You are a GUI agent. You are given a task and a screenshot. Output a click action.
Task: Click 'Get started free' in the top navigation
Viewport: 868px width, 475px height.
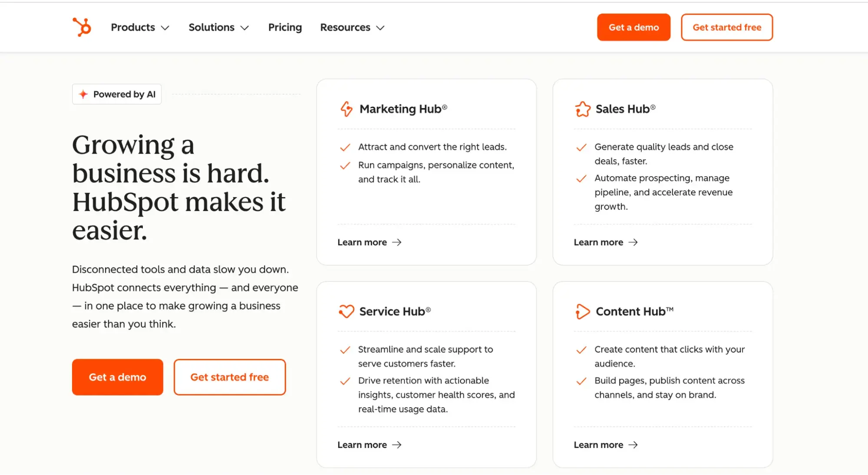727,27
